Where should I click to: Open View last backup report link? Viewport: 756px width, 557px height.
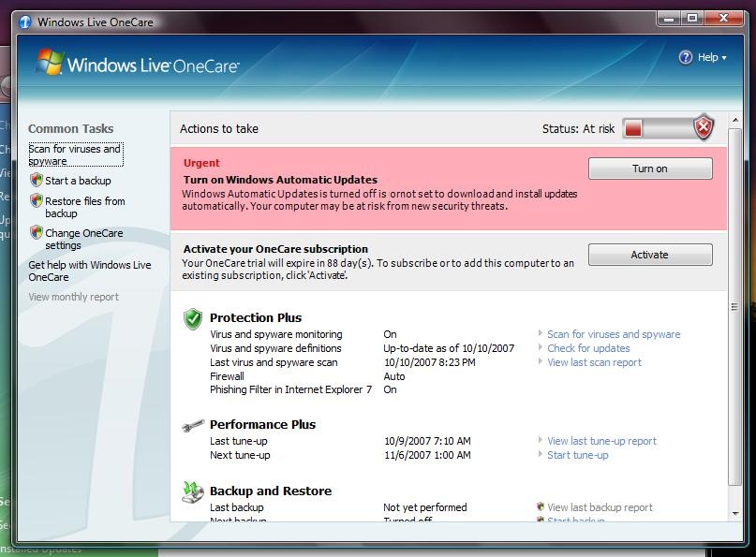(600, 506)
